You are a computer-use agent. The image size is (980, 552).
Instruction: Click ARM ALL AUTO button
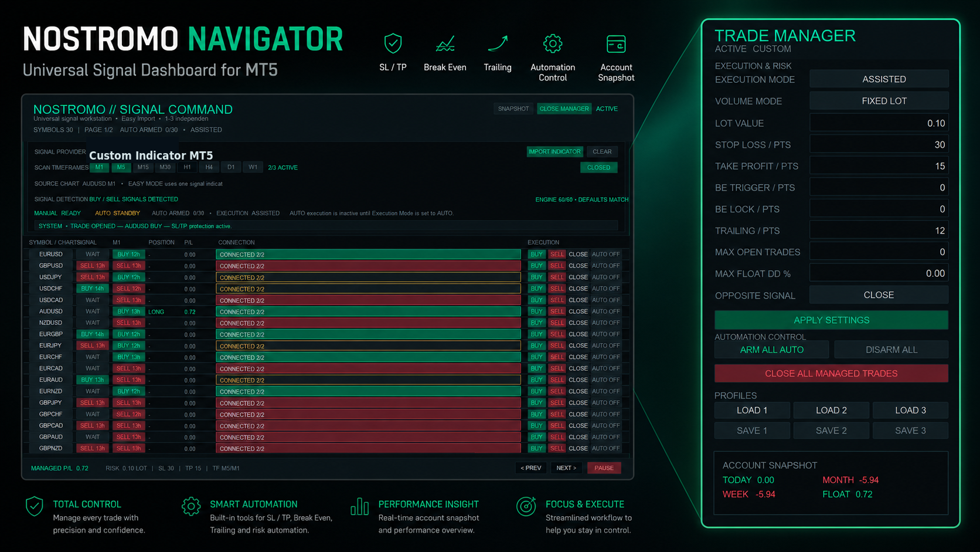pos(771,350)
